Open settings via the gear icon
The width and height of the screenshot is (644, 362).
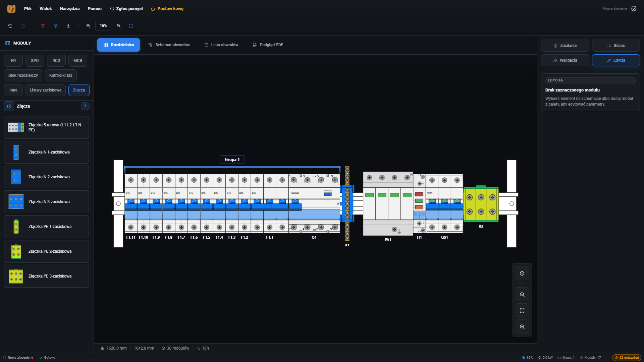click(634, 9)
